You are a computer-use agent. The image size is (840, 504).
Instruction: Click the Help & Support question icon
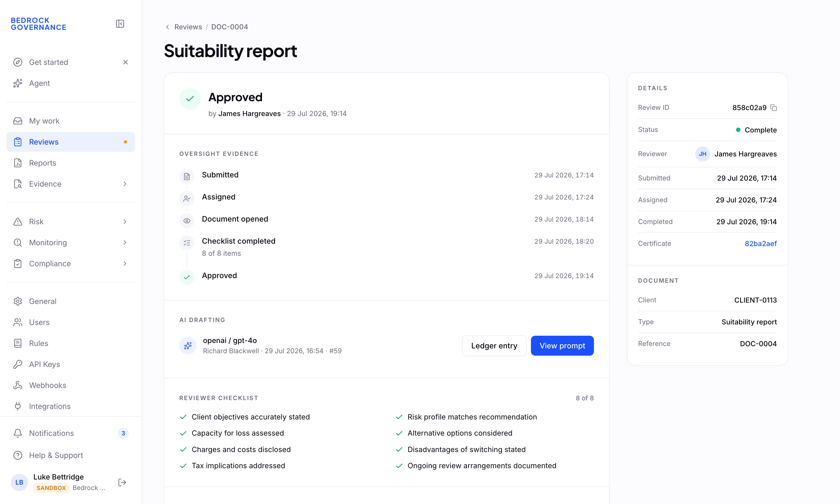(x=18, y=455)
